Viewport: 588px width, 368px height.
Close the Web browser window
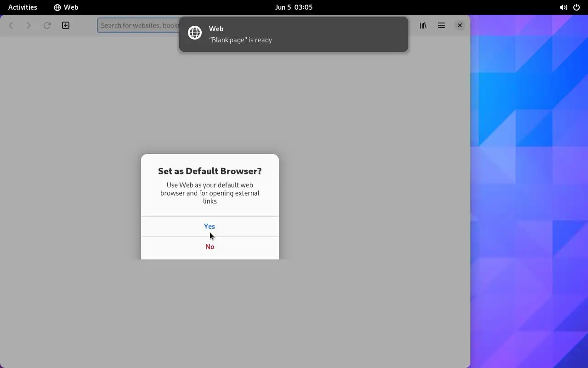click(x=459, y=25)
